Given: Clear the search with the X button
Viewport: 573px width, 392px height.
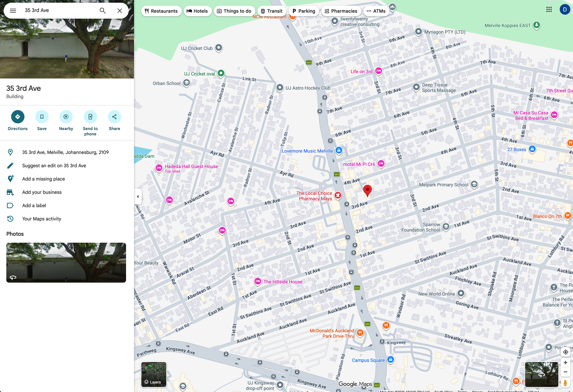Looking at the screenshot, I should pyautogui.click(x=120, y=11).
